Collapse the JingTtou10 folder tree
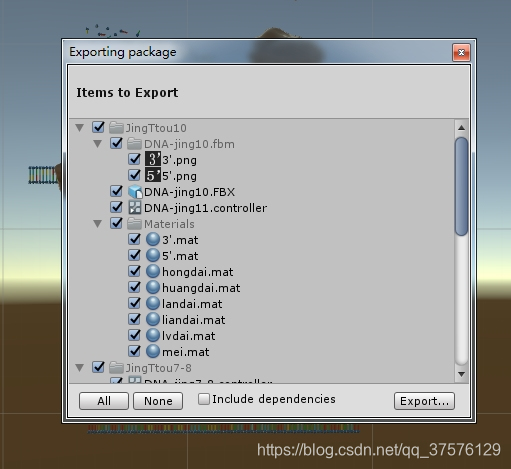This screenshot has height=469, width=511. (x=80, y=128)
